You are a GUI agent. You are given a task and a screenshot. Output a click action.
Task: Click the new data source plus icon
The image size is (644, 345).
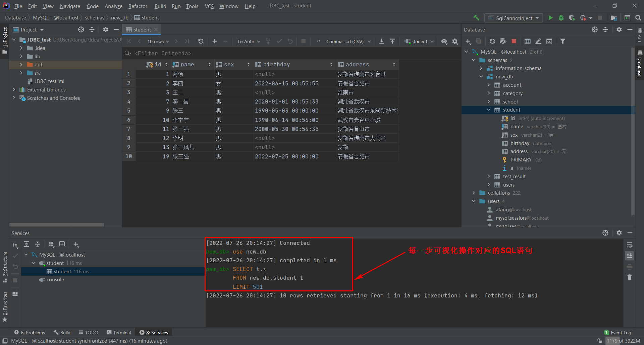point(468,41)
